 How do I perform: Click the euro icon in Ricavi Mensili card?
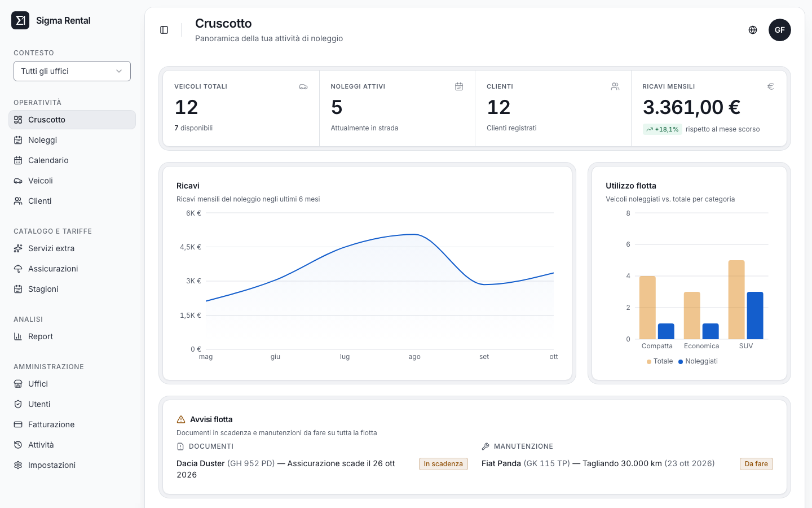click(x=771, y=86)
